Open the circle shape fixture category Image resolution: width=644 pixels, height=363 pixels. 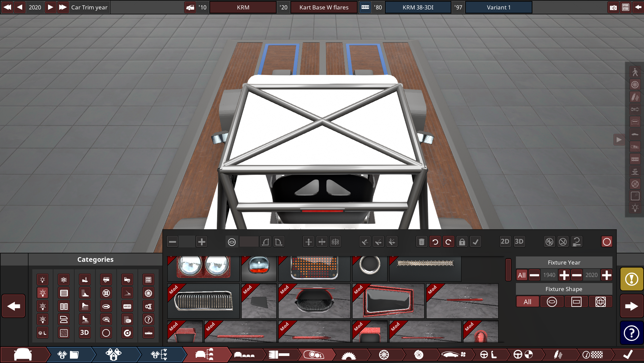pyautogui.click(x=106, y=333)
